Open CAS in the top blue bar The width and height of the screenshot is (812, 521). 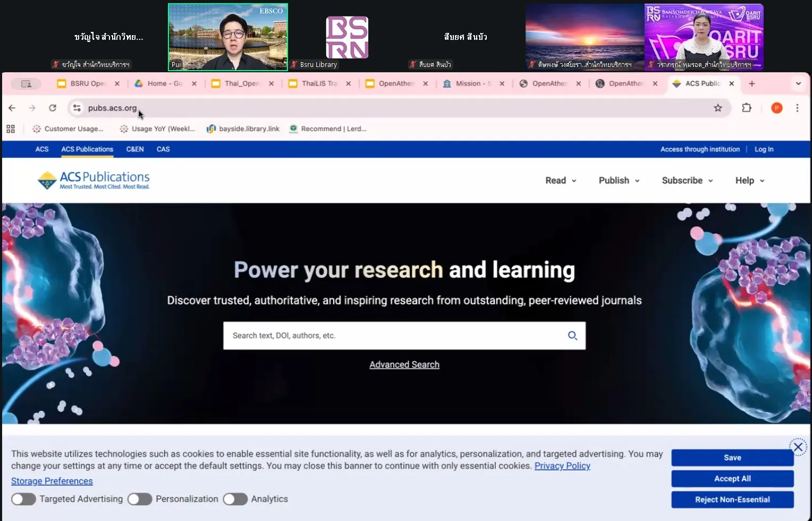(163, 149)
